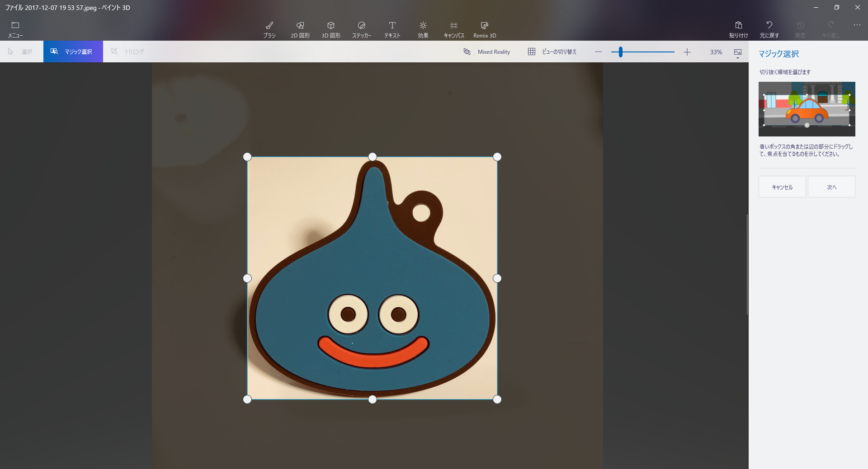The width and height of the screenshot is (868, 469).
Task: Open the キャンバス canvas settings
Action: (x=454, y=29)
